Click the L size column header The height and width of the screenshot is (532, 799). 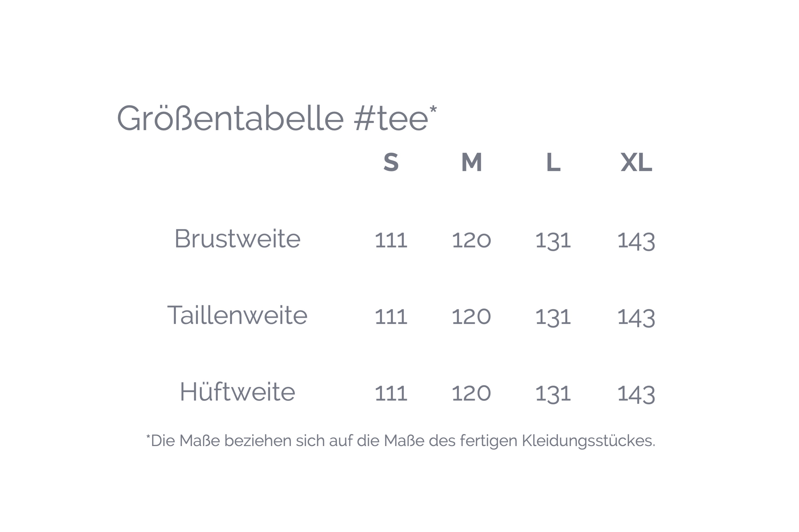(x=553, y=162)
